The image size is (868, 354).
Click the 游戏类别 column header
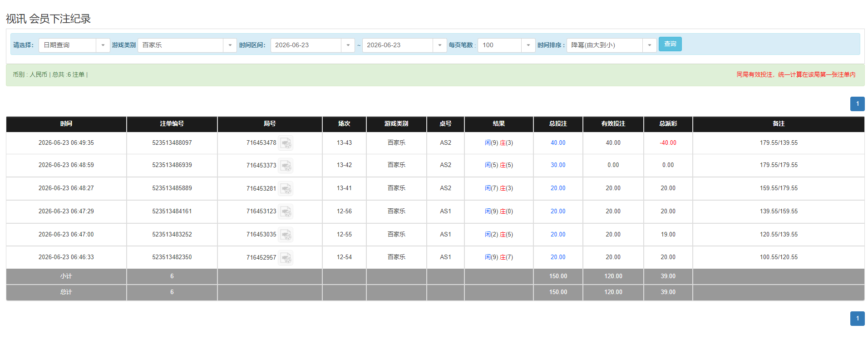tap(396, 124)
